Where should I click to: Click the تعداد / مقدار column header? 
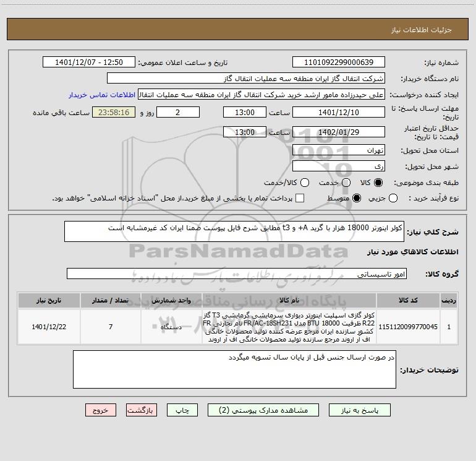coord(111,300)
